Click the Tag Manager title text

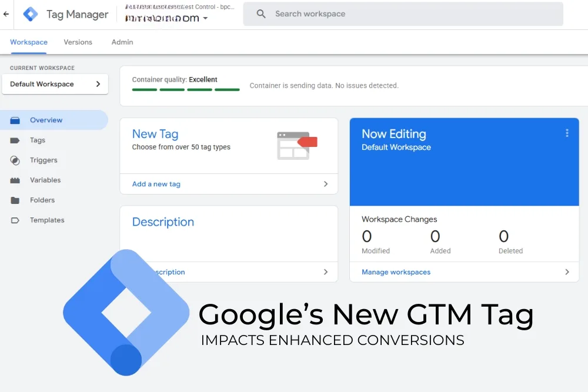77,14
